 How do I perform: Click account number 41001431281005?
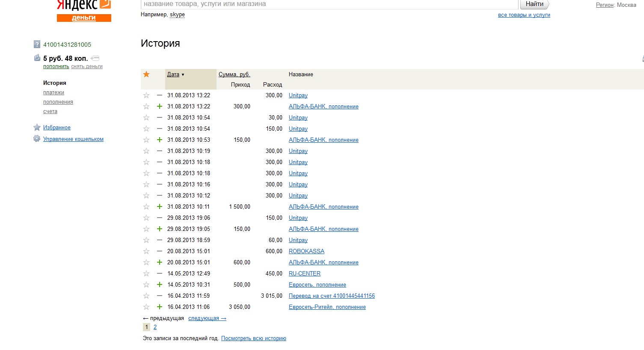pos(67,44)
